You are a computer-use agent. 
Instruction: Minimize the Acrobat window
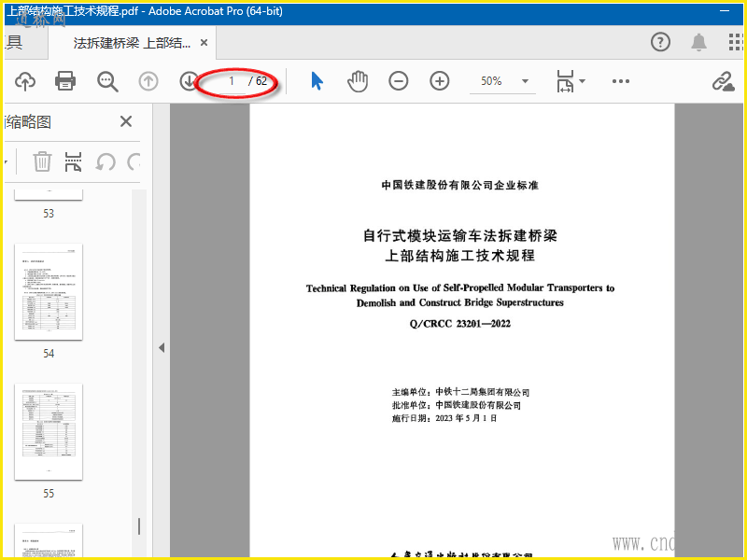(x=725, y=11)
